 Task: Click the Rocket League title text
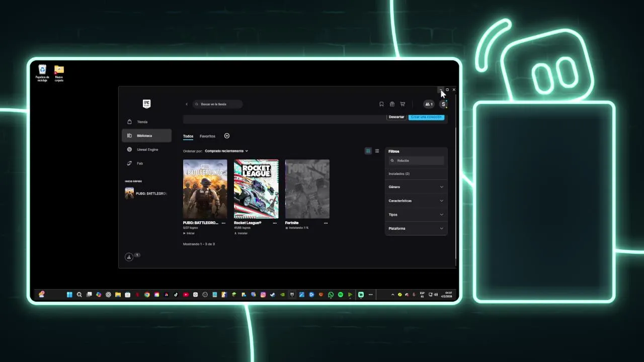tap(248, 223)
